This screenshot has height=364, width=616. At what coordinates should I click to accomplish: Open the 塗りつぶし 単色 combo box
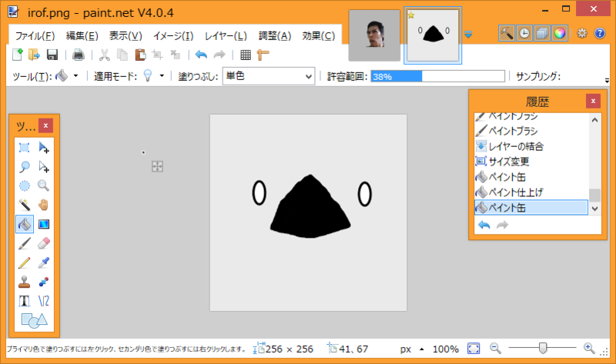point(269,76)
